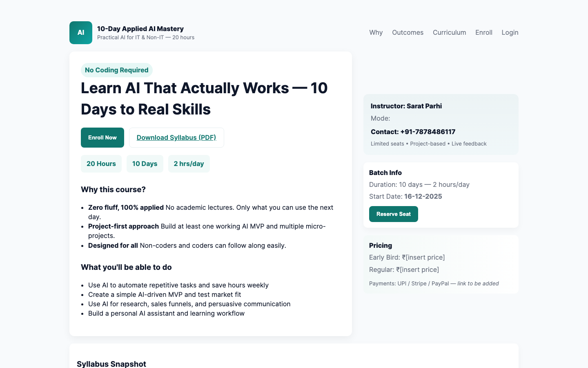This screenshot has height=368, width=588.
Task: Open the Why nav link
Action: [376, 32]
